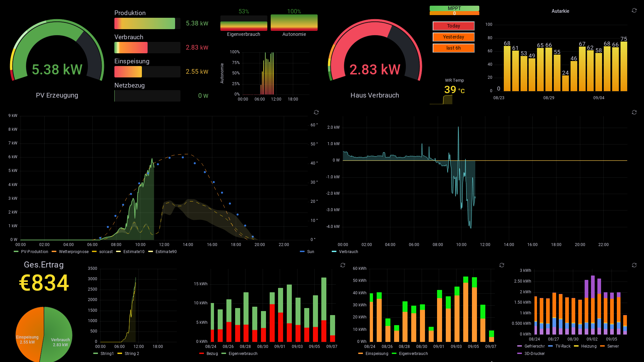
Task: Toggle Wetterprognose series in chart legend
Action: click(x=73, y=252)
